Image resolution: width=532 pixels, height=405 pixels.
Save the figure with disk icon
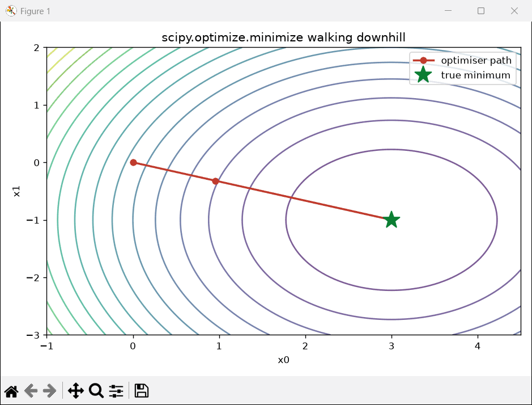(x=142, y=391)
